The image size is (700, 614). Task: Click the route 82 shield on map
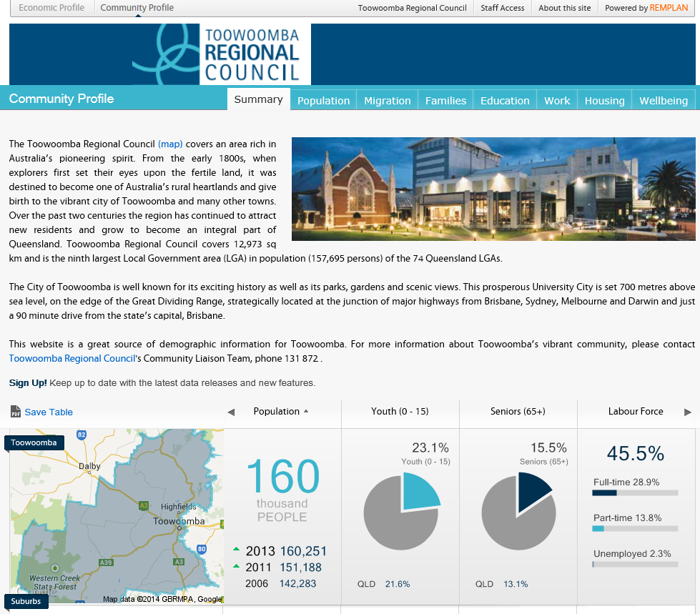click(82, 435)
